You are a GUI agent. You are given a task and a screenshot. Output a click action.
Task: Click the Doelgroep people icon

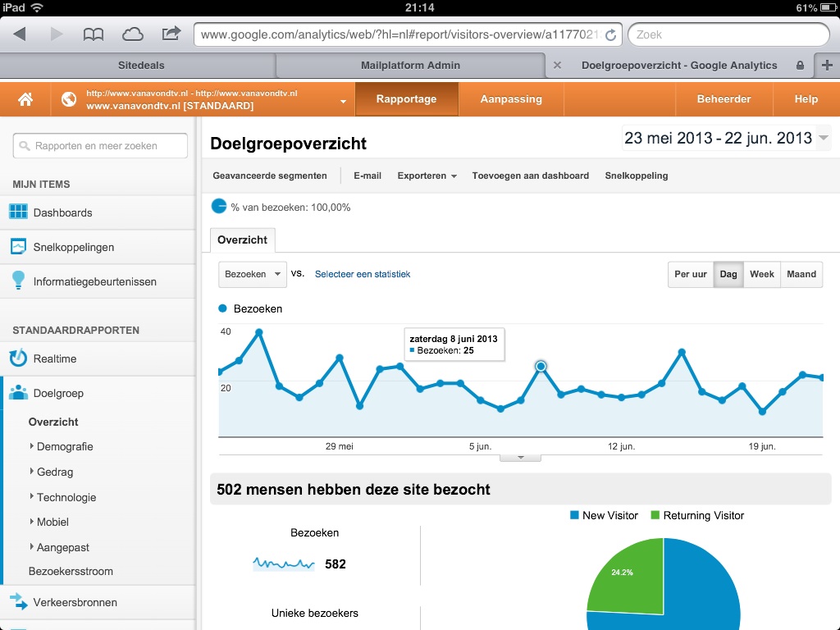(x=18, y=393)
